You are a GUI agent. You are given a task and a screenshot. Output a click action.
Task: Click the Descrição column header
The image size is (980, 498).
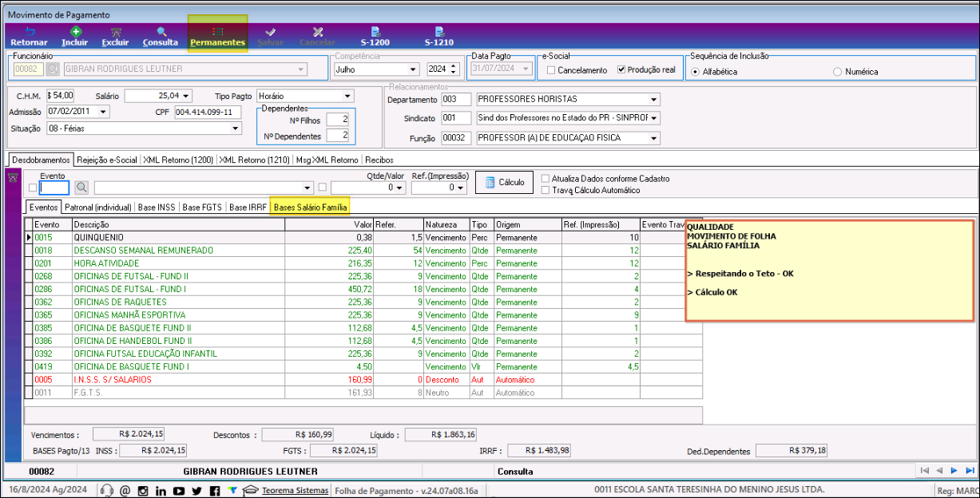[x=178, y=225]
